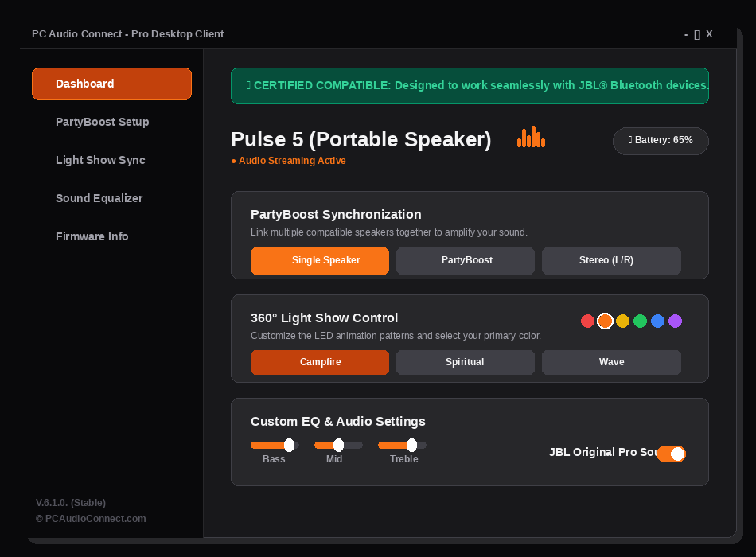
Task: Click the Bass slider handle
Action: 290,445
